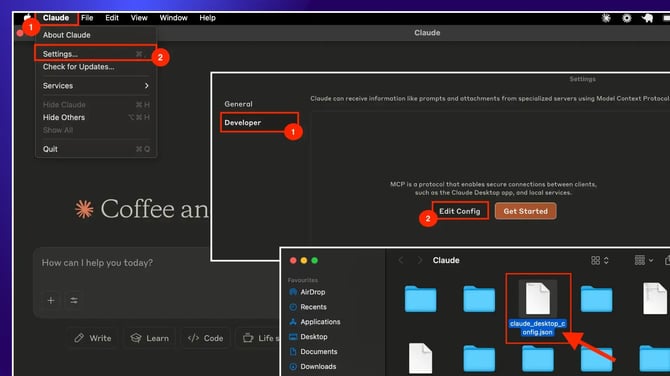The image size is (670, 376).
Task: Open the View menu
Action: click(x=139, y=18)
